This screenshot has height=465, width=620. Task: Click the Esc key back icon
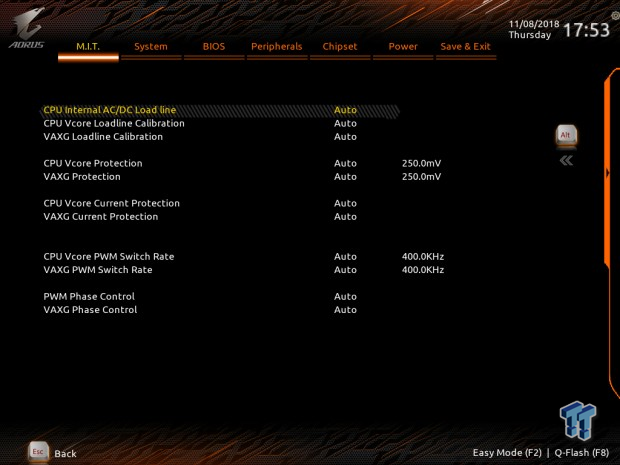click(x=38, y=452)
